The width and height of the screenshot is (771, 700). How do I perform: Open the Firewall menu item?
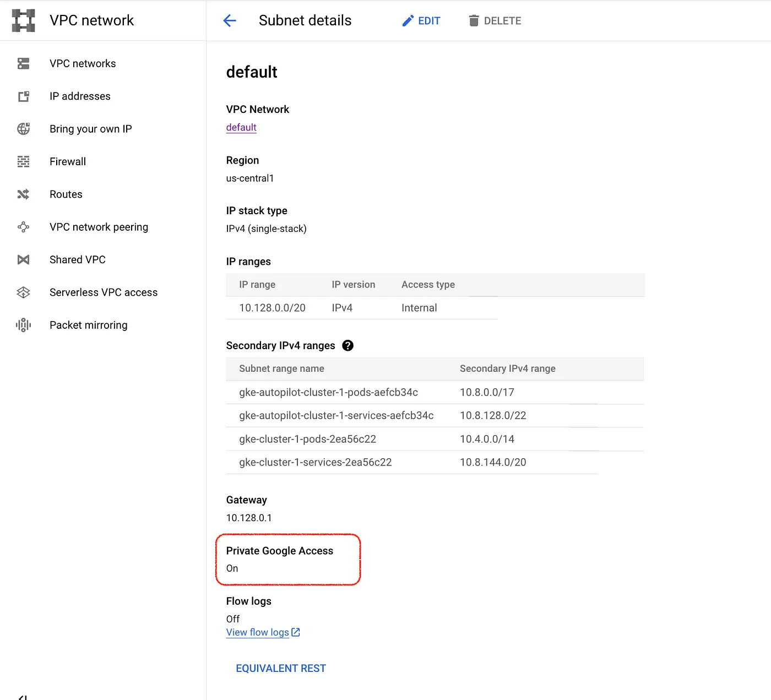point(68,161)
